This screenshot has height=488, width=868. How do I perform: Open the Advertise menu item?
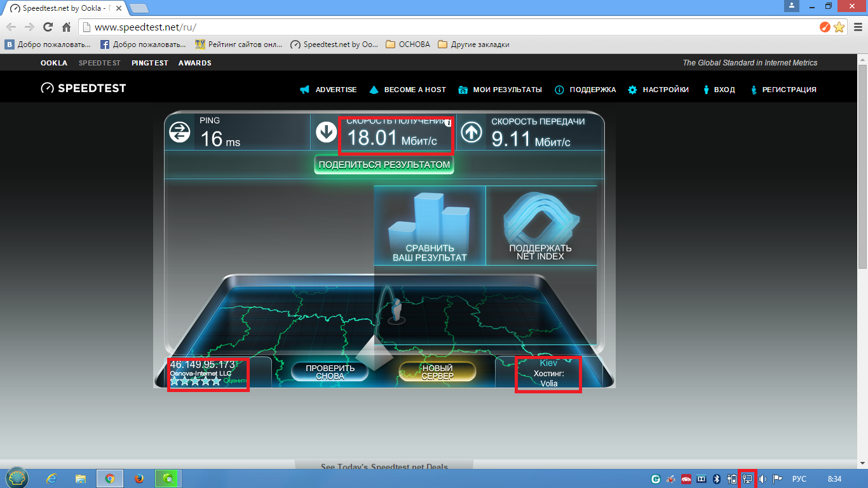pyautogui.click(x=329, y=90)
